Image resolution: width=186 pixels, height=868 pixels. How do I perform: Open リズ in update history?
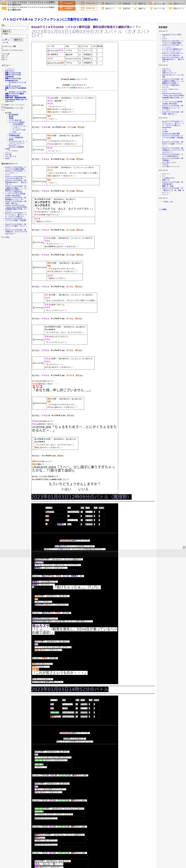click(x=164, y=37)
